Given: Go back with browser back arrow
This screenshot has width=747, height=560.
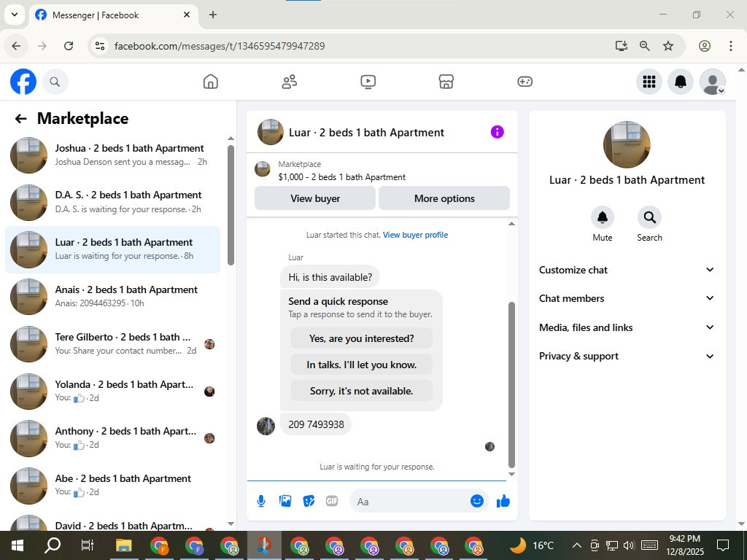Looking at the screenshot, I should point(16,46).
